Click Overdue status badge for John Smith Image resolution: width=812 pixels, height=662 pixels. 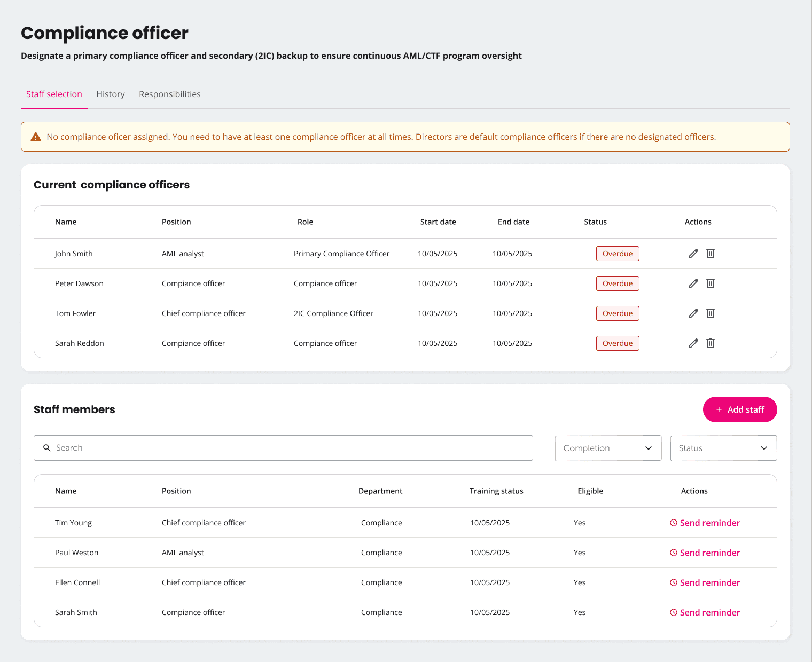618,254
